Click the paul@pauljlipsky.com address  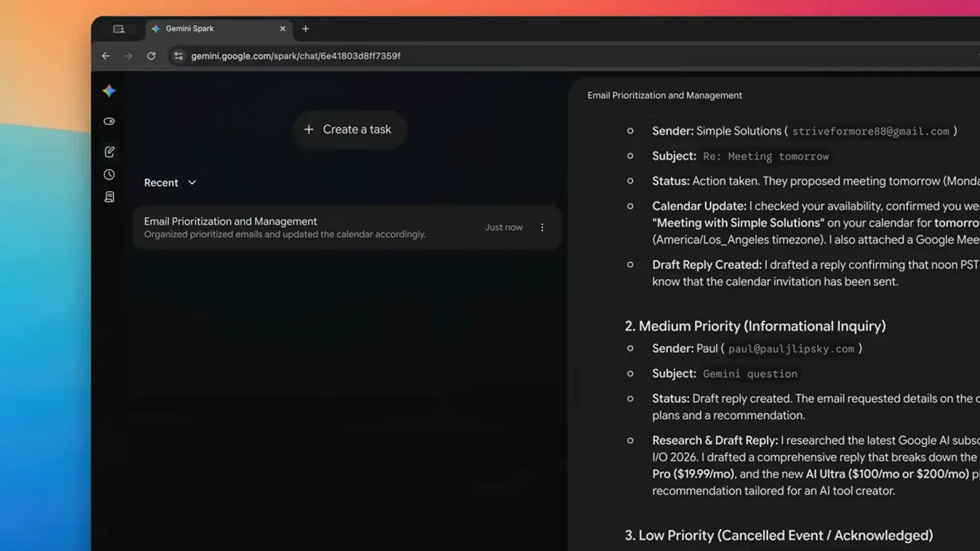(x=791, y=348)
